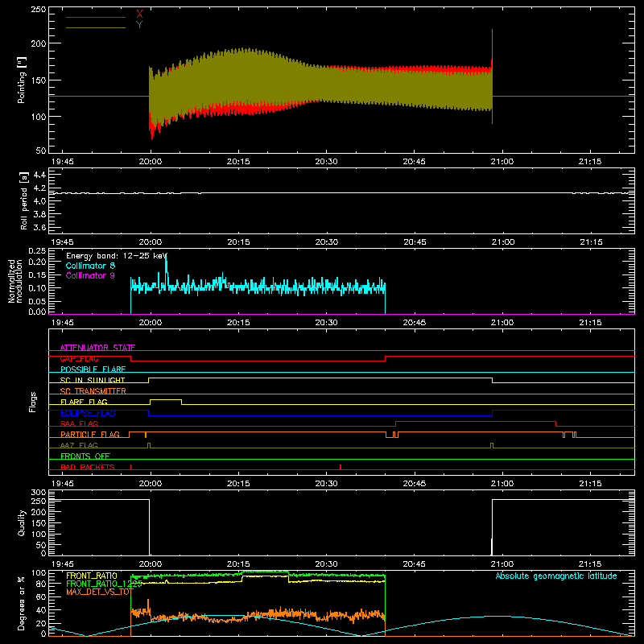Click the ATTENUATOR_STATE flag label

tap(97, 348)
